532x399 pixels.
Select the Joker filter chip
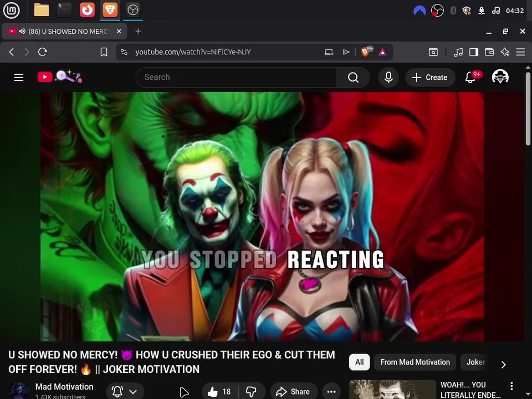475,362
